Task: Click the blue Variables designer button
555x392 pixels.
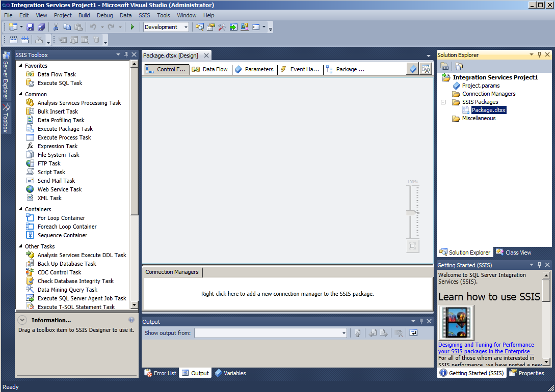Action: tap(413, 69)
